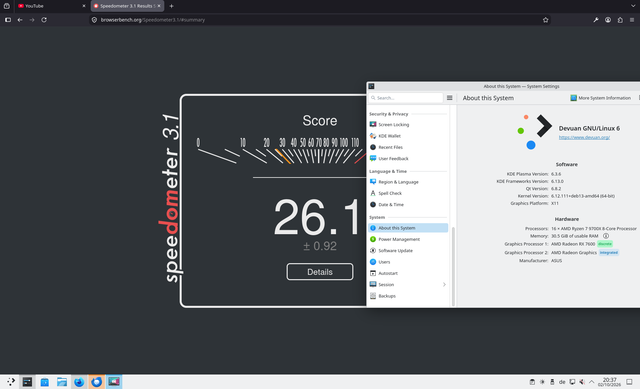Click the Search field in System Settings
Viewport: 640px width, 389px height.
click(406, 98)
